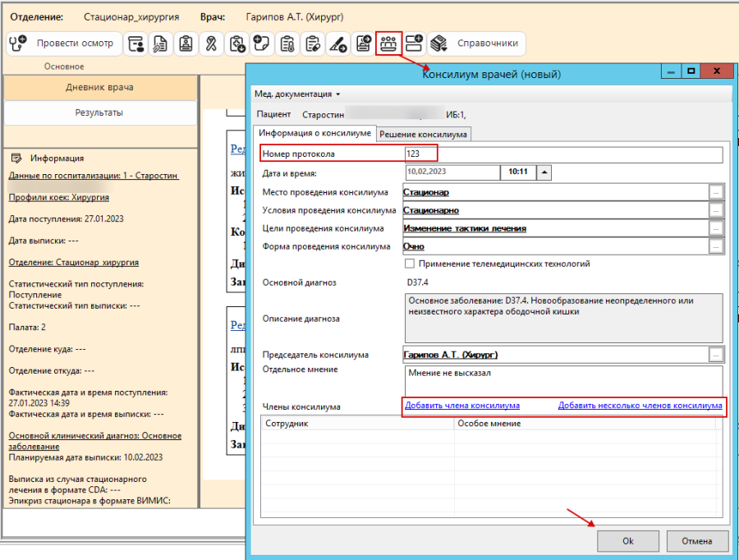Open the archive box with person icon
This screenshot has height=560, width=739.
point(136,44)
